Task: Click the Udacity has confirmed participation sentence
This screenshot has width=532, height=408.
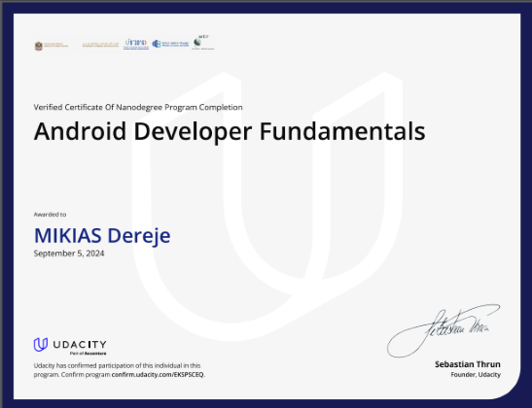Action: click(120, 370)
